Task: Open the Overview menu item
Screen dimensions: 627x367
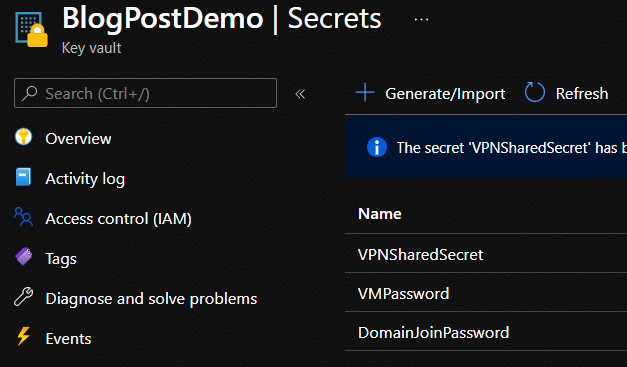Action: pyautogui.click(x=78, y=139)
